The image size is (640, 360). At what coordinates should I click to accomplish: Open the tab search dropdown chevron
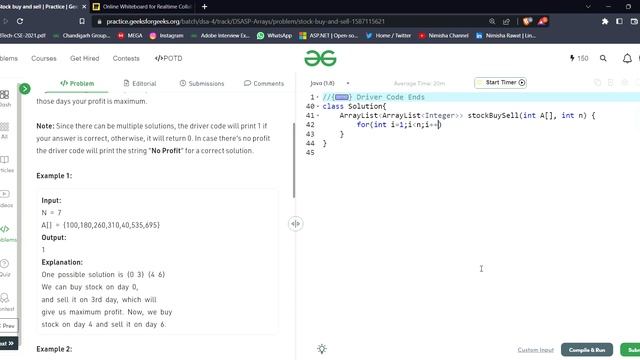[x=588, y=7]
